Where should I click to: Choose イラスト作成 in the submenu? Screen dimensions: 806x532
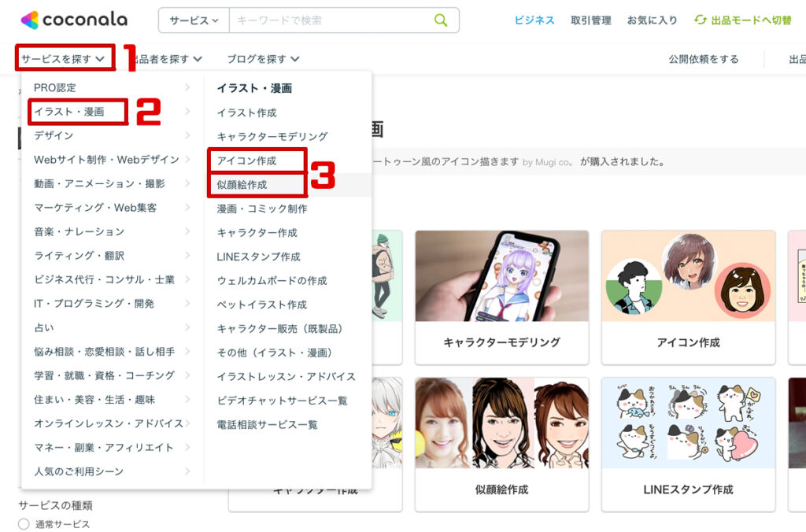pos(246,113)
